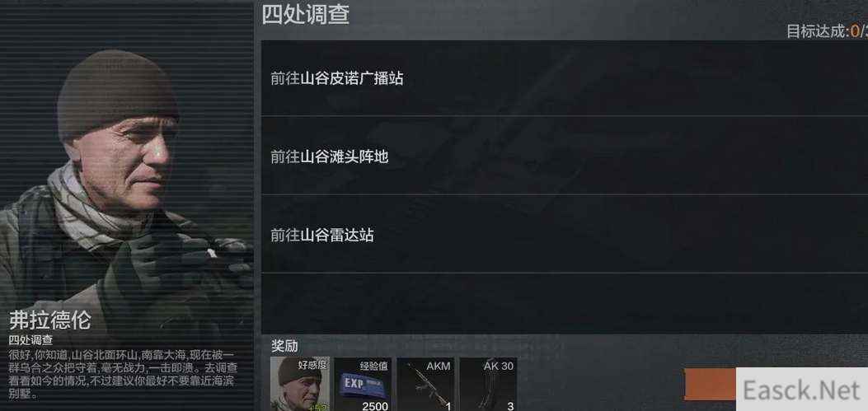Screen dimensions: 868x411
Task: Open the AKM rifle reward item
Action: point(425,384)
